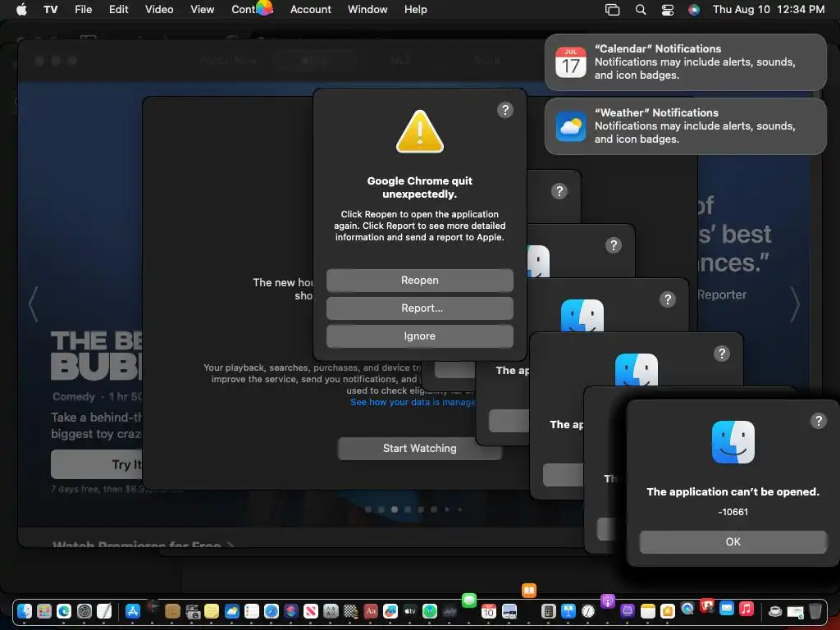
Task: Open Stickies from the Dock
Action: point(212,611)
